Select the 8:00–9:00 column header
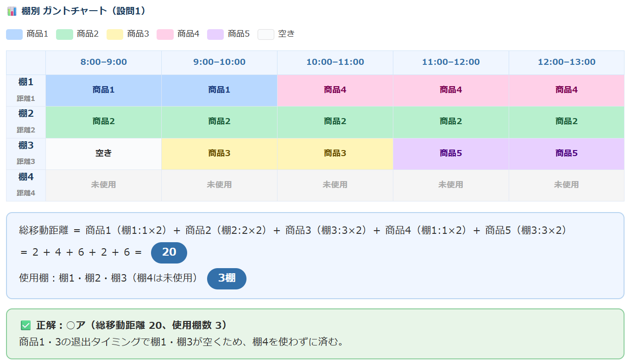Screen dimensions: 631x364 [103, 62]
